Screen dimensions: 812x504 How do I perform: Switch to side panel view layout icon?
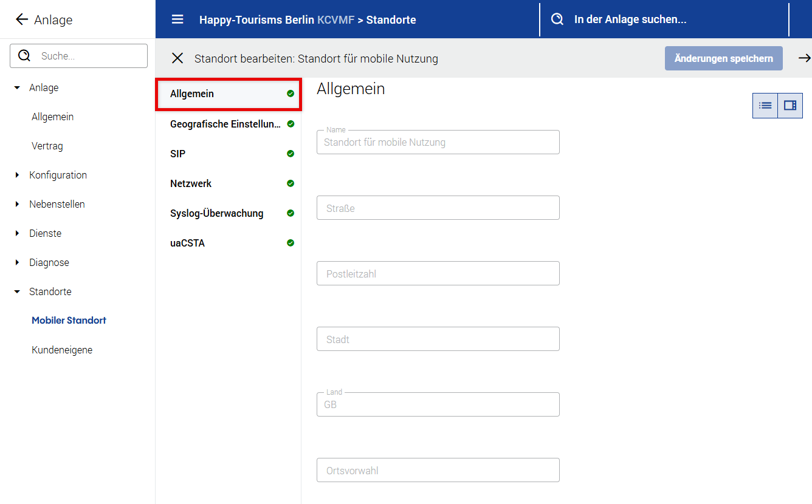[x=790, y=106]
